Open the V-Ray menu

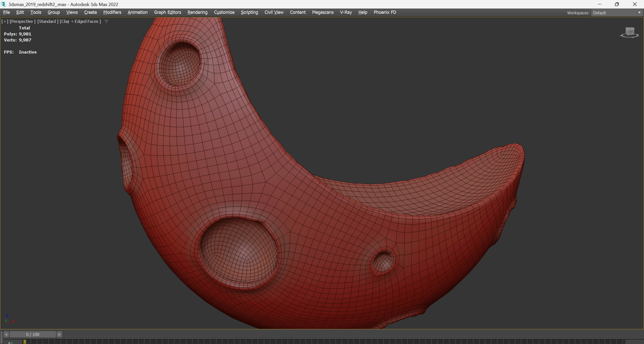346,12
